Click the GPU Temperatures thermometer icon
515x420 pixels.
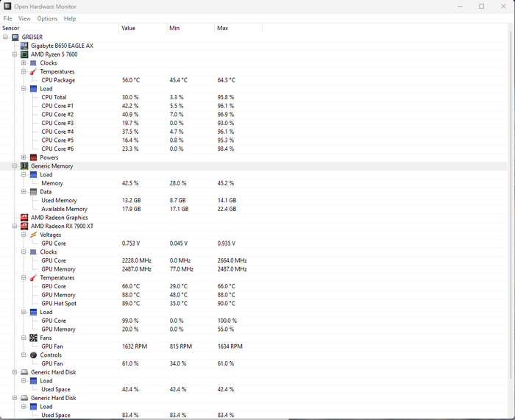[33, 278]
